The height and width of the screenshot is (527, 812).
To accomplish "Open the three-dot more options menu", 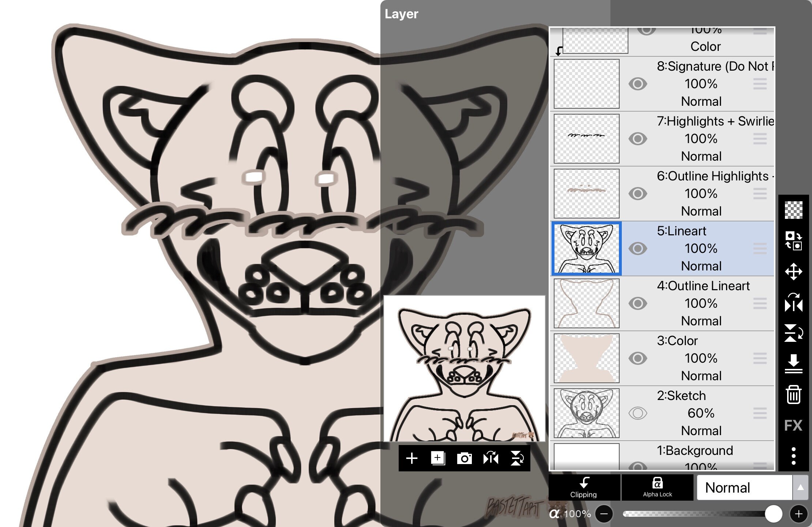I will coord(793,456).
